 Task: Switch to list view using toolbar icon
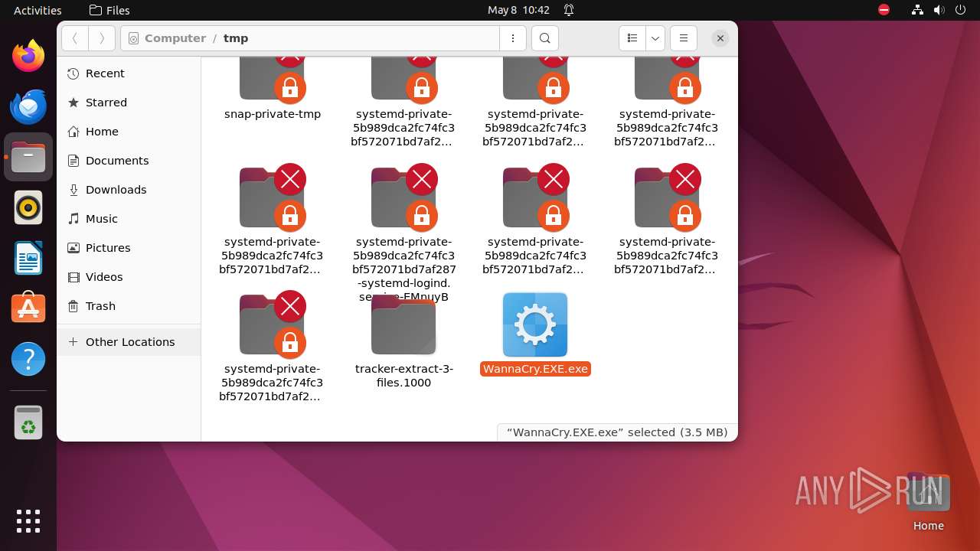pyautogui.click(x=632, y=38)
